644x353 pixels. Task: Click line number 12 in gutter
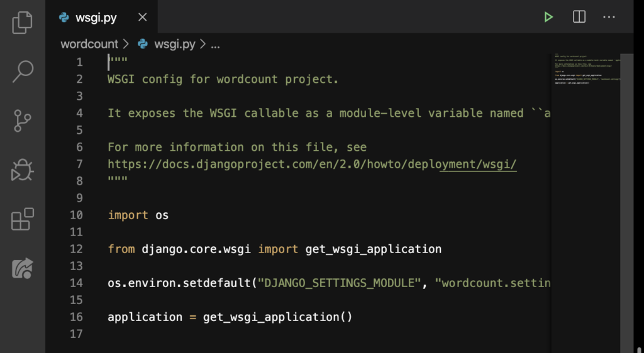pyautogui.click(x=76, y=249)
